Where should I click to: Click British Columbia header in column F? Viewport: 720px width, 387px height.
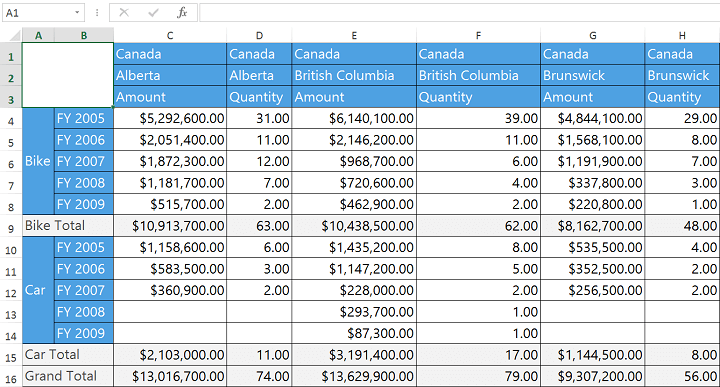[x=478, y=75]
